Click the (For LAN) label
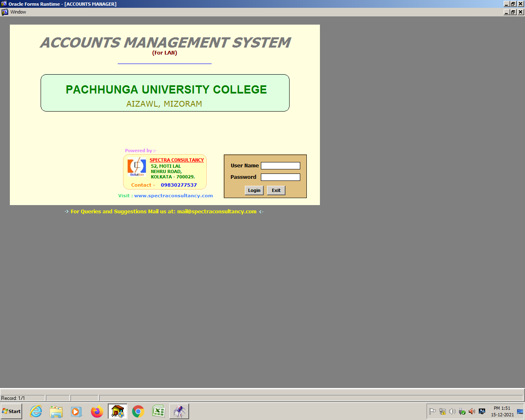The width and height of the screenshot is (525, 420). click(x=164, y=53)
